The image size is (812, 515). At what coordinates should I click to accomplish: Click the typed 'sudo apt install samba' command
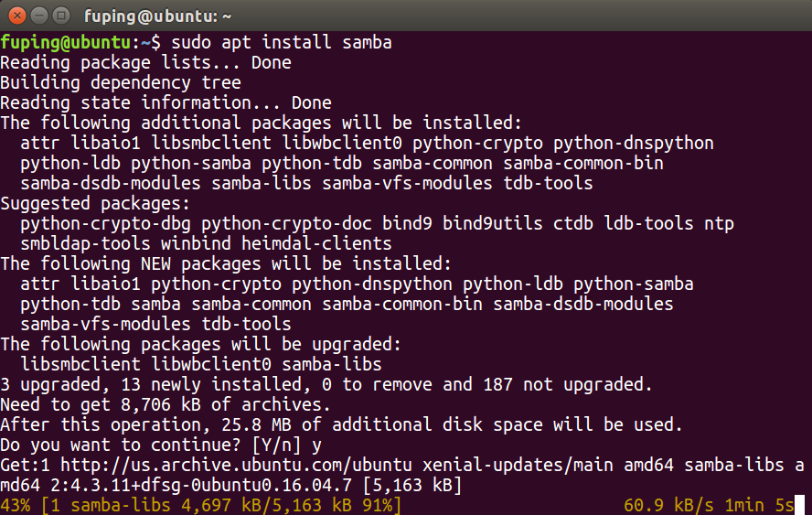282,42
